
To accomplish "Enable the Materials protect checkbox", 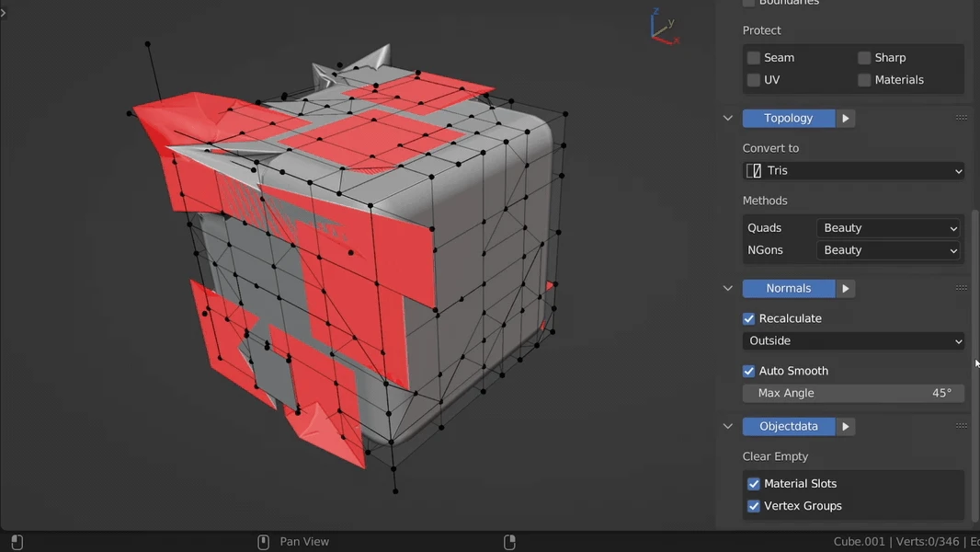I will tap(864, 80).
